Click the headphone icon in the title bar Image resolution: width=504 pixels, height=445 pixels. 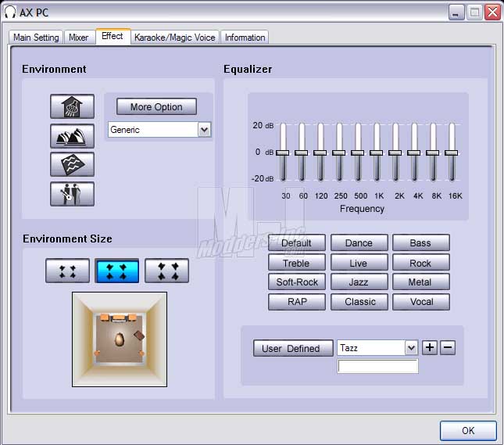[x=10, y=13]
